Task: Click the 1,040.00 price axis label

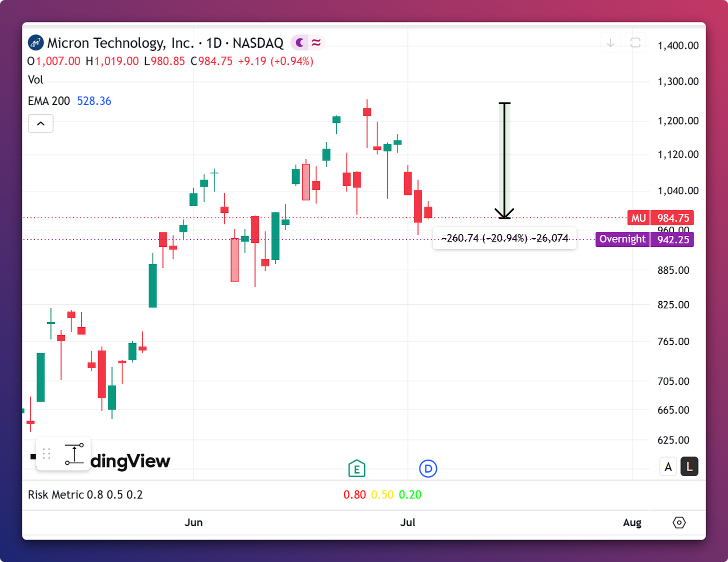Action: pyautogui.click(x=678, y=190)
